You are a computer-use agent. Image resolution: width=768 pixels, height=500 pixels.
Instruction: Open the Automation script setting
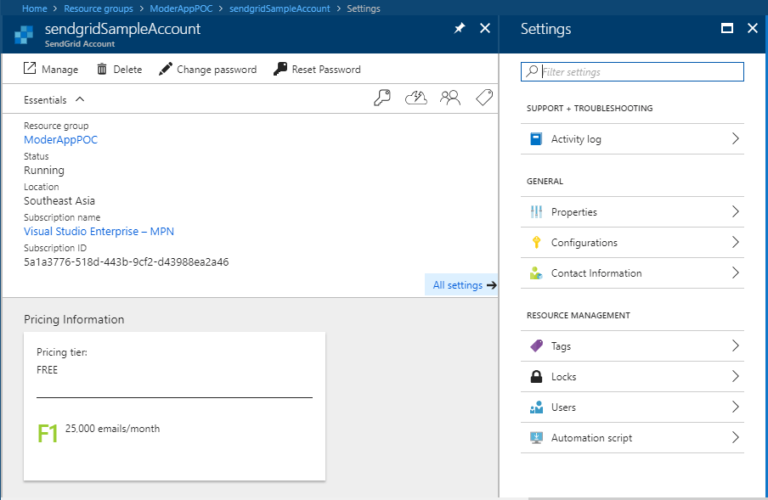[x=632, y=437]
